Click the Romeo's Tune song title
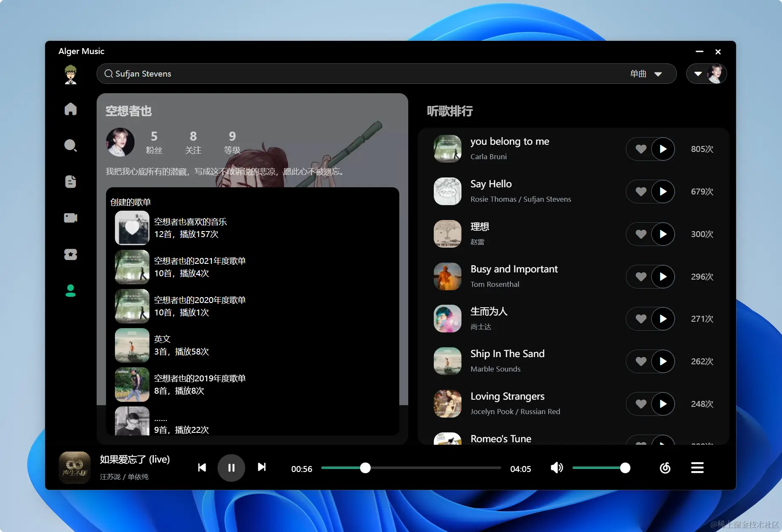Screen dimensions: 782x532 coord(501,439)
